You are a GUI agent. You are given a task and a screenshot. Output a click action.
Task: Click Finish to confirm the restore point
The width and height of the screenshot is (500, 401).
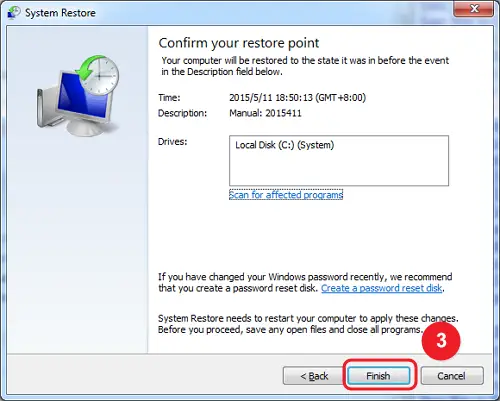click(x=378, y=376)
